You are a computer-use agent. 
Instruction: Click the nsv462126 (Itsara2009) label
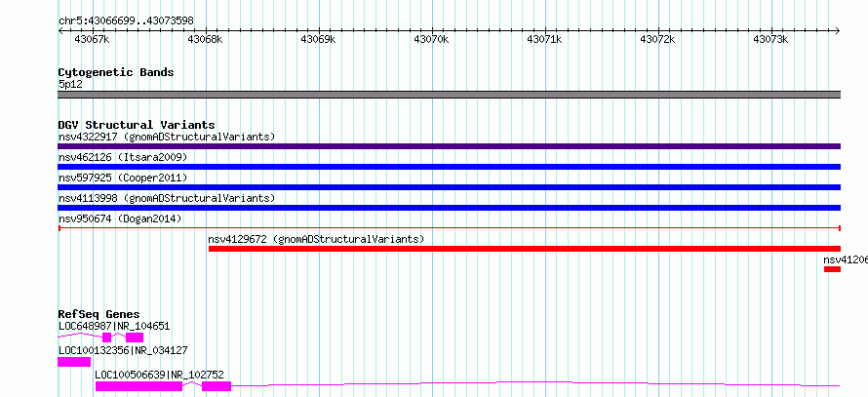tap(123, 157)
